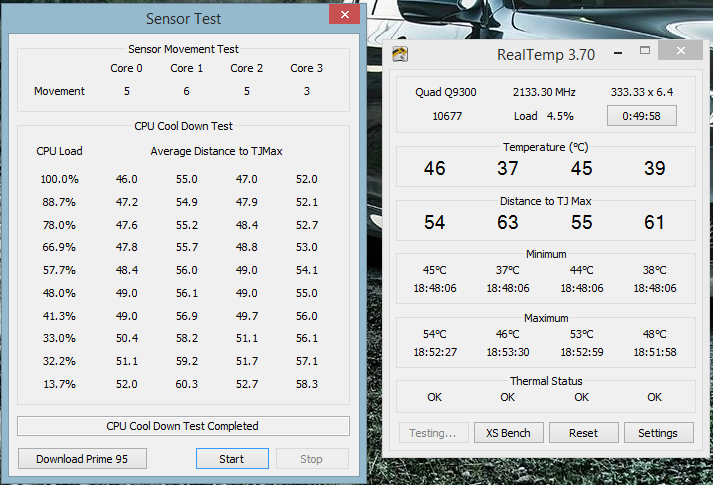The width and height of the screenshot is (713, 485).
Task: Click the 48°C maximum temperature value
Action: tap(655, 334)
